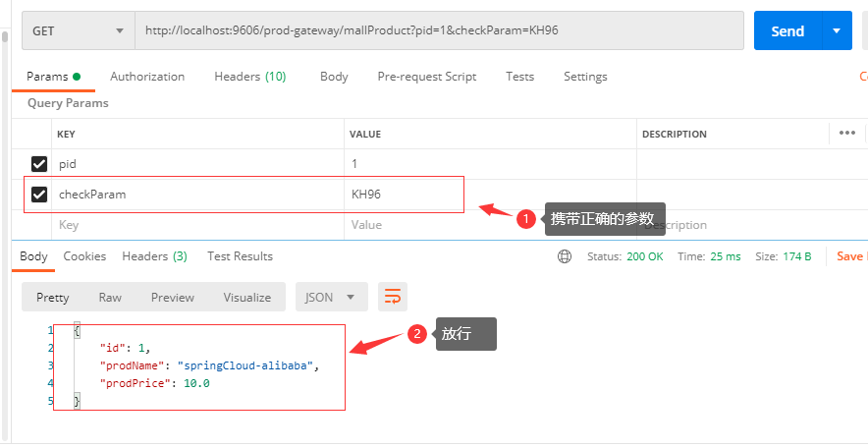Open the GET method dropdown

pos(79,30)
